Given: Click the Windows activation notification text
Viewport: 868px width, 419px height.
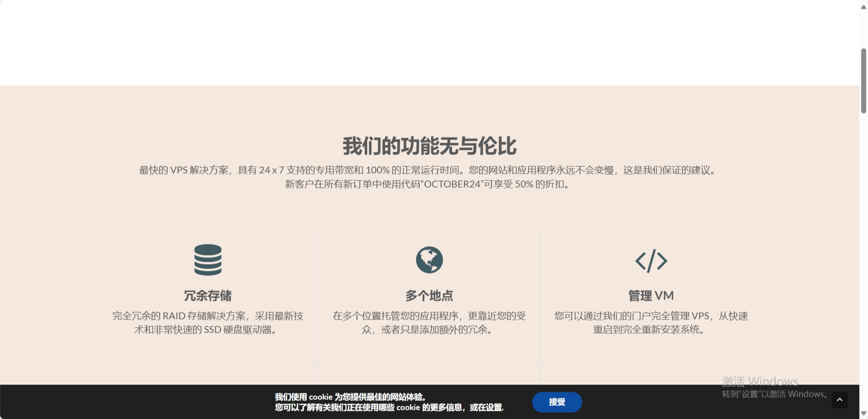Looking at the screenshot, I should click(759, 381).
